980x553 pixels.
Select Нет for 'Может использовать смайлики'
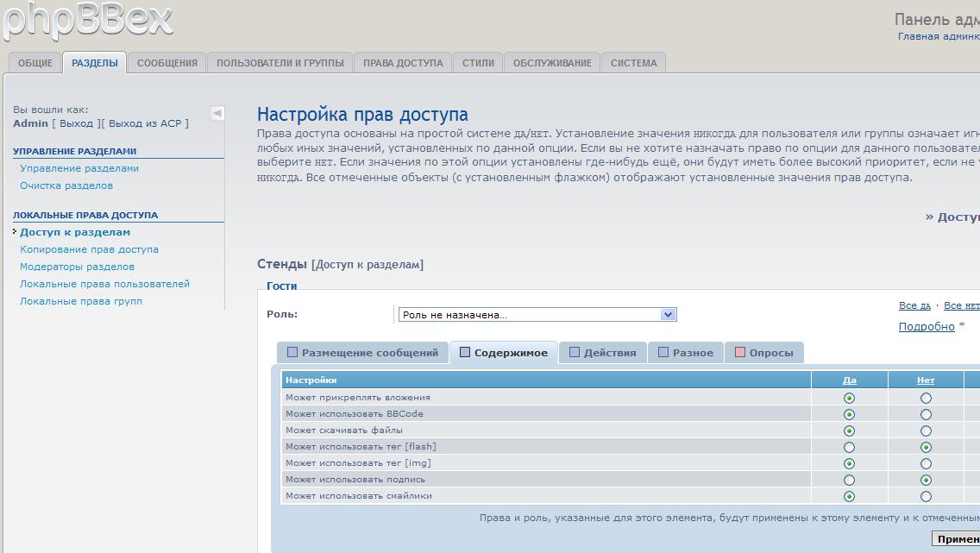[926, 496]
